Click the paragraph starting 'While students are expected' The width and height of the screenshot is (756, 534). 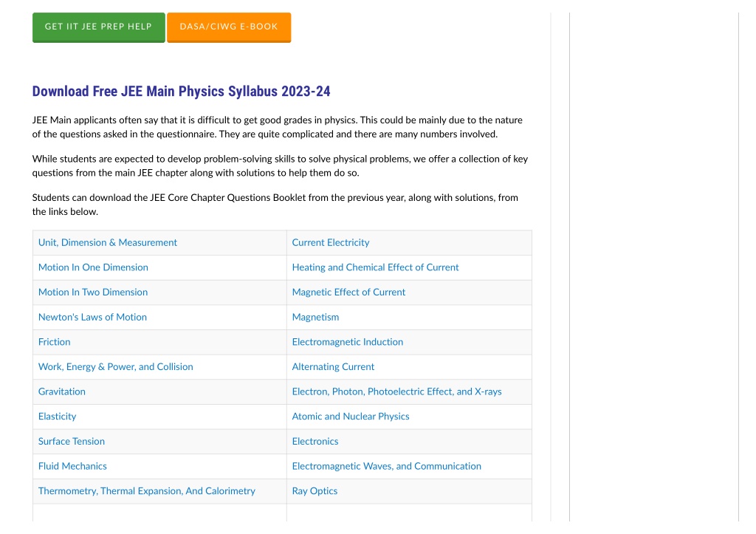click(x=280, y=166)
